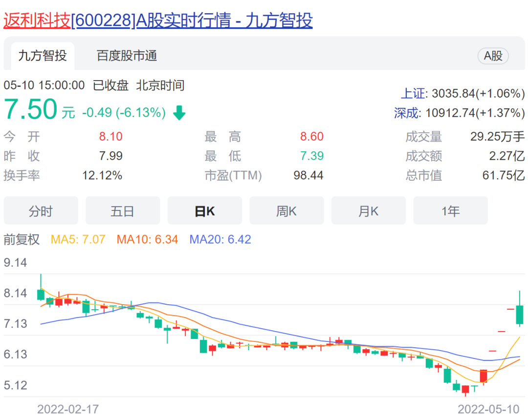Show the 分时 intraday chart
The height and width of the screenshot is (420, 528).
pos(41,211)
